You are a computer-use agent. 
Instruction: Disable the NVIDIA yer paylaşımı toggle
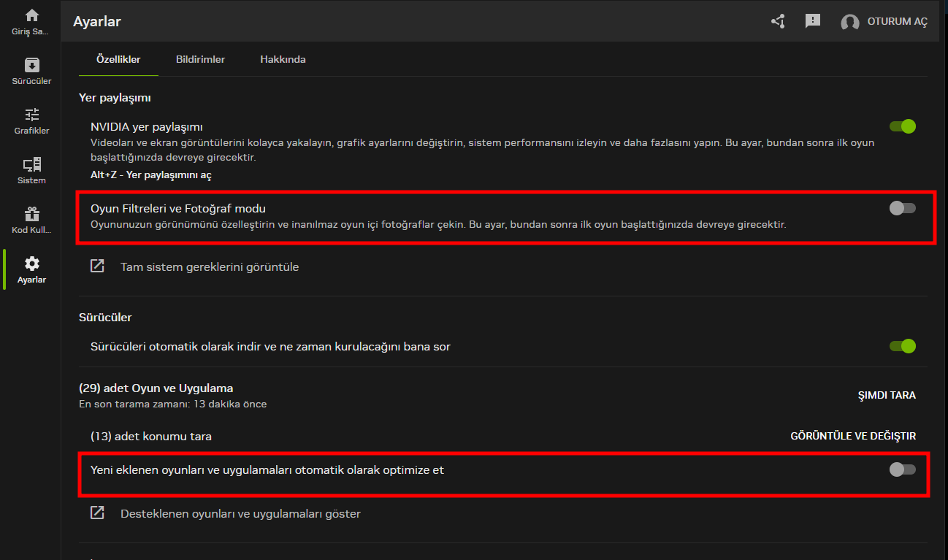[x=903, y=126]
